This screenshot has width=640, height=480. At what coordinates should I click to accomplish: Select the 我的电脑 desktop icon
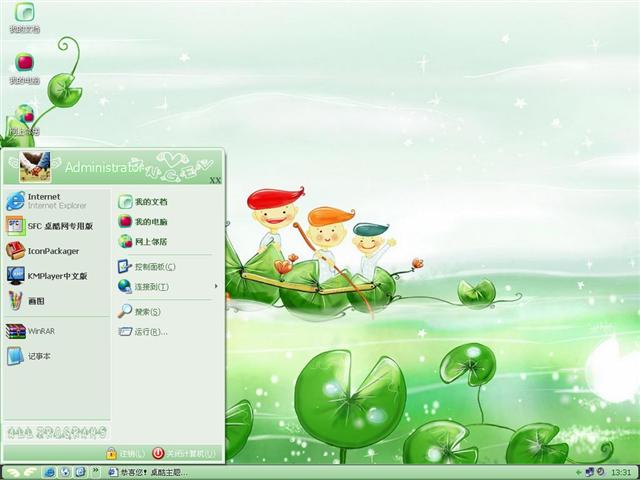24,69
